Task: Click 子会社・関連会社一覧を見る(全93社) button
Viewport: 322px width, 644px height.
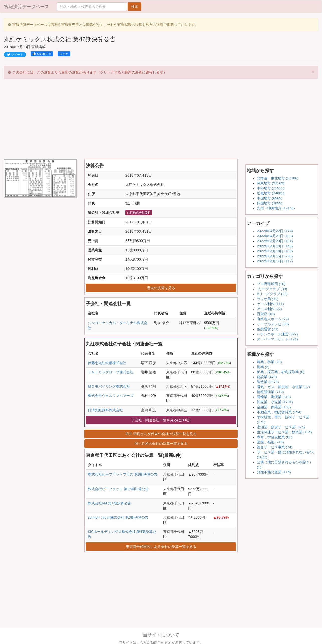Action: tap(161, 420)
